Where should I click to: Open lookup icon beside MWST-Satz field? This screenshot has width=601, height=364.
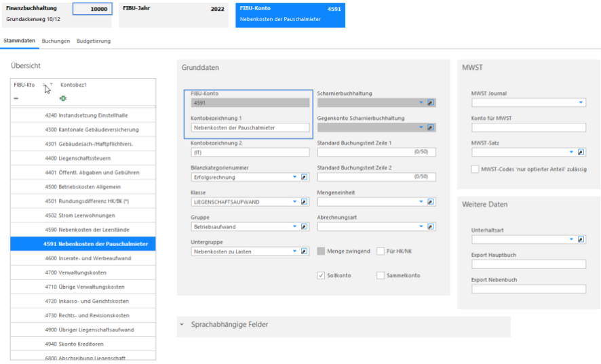(x=581, y=152)
